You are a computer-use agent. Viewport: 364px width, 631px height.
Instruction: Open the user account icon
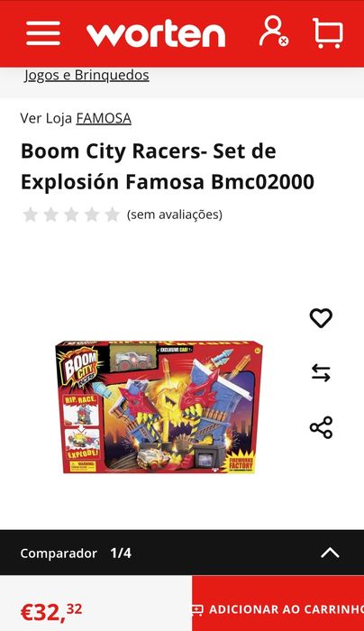click(x=274, y=32)
